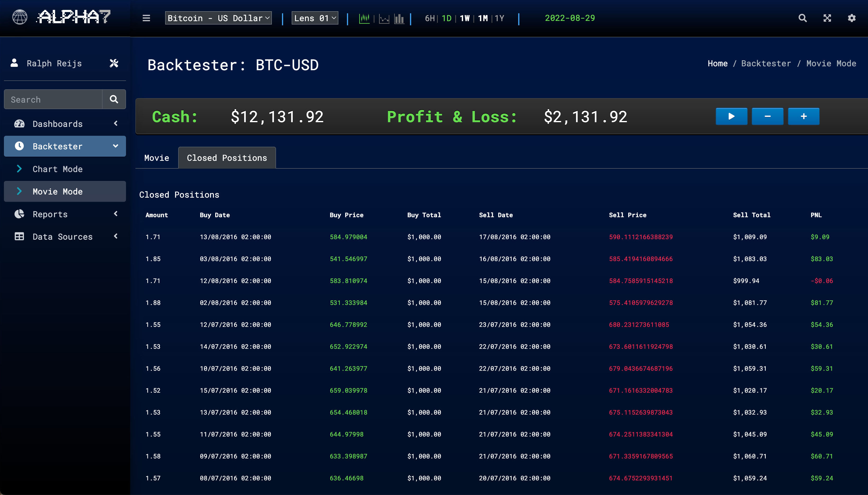The width and height of the screenshot is (868, 495).
Task: Switch to the Movie tab
Action: coord(157,158)
